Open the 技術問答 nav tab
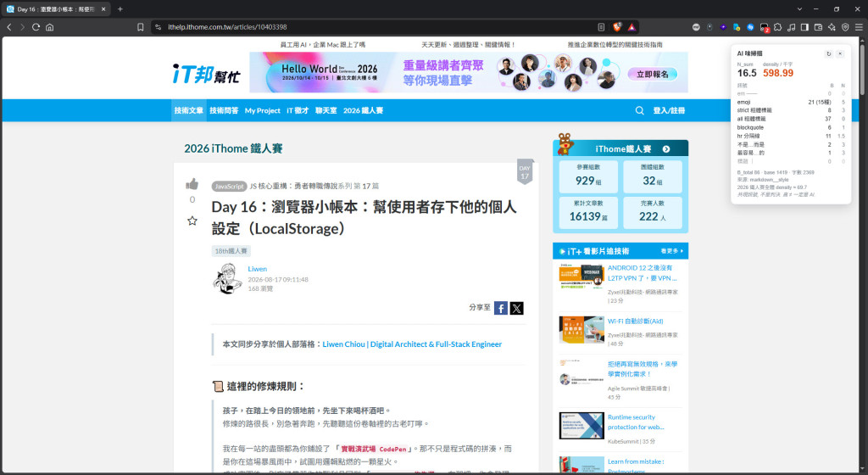868x475 pixels. [224, 110]
